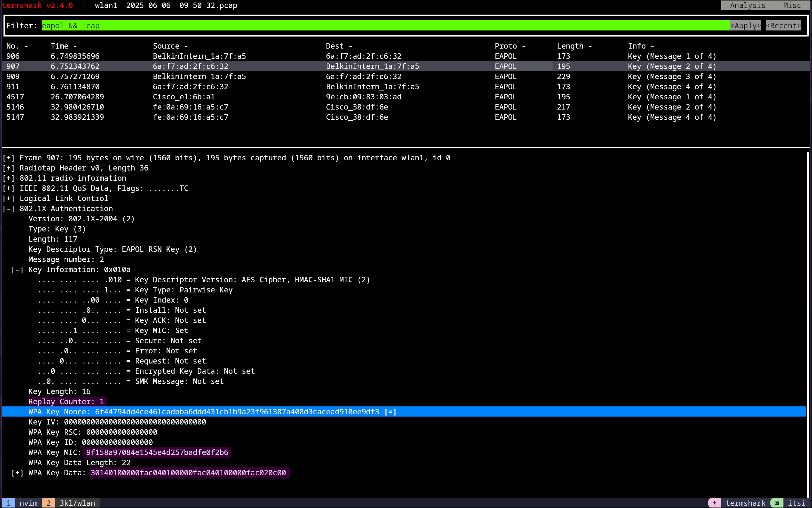
Task: Collapse the 802.1X Authentication node
Action: (8, 209)
